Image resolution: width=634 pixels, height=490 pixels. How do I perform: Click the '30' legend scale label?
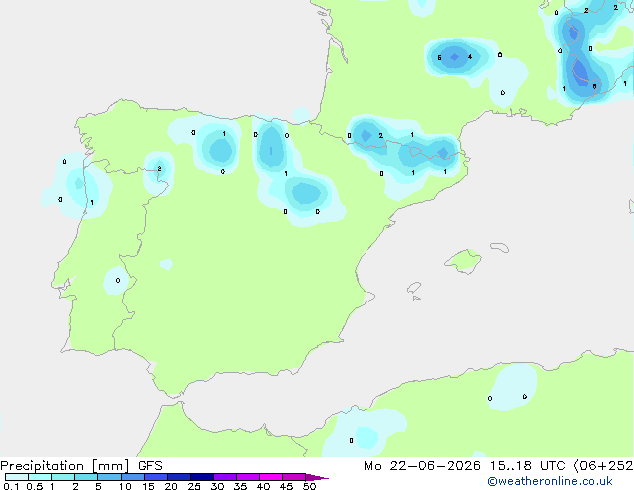coord(217,486)
